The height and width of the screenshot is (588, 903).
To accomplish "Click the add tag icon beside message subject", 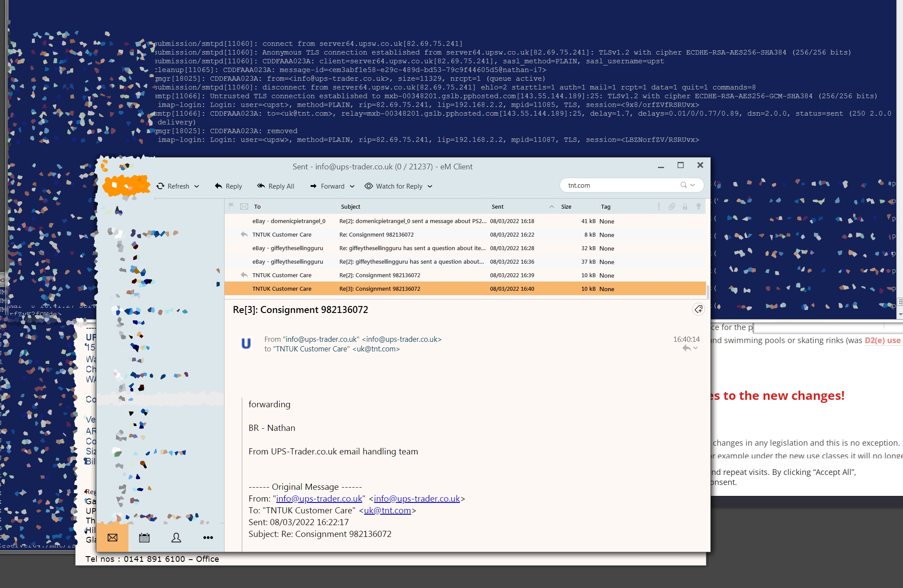I will (699, 309).
